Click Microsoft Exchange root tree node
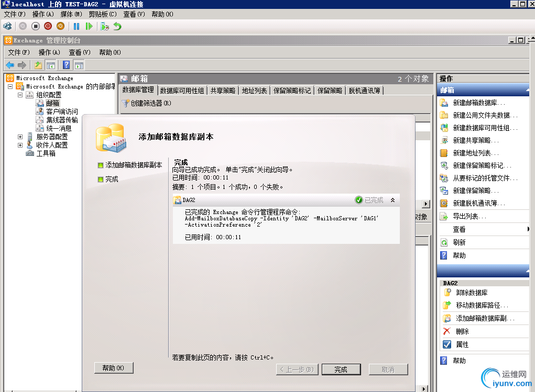Viewport: 535px width, 392px height. (x=45, y=78)
